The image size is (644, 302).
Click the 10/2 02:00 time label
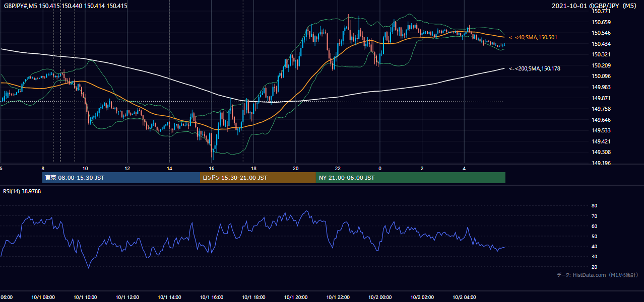(x=422, y=297)
